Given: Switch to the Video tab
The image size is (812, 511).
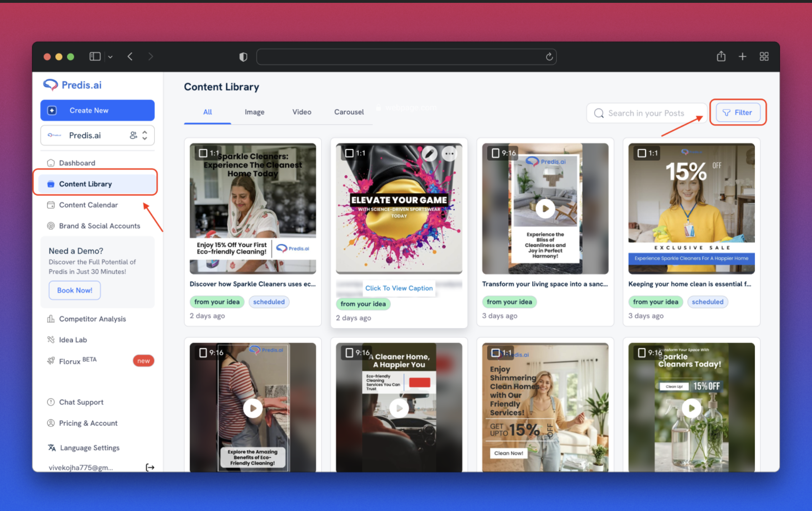Looking at the screenshot, I should [x=302, y=112].
